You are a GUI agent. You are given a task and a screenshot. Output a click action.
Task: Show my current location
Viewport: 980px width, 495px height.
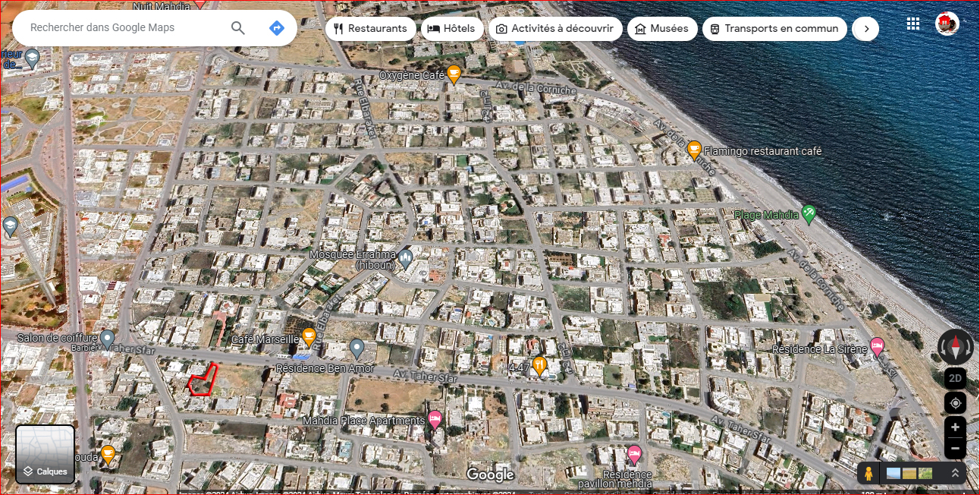point(955,402)
